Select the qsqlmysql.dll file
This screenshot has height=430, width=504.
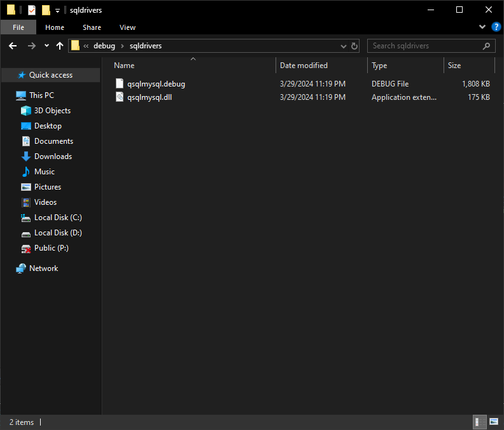[x=150, y=97]
